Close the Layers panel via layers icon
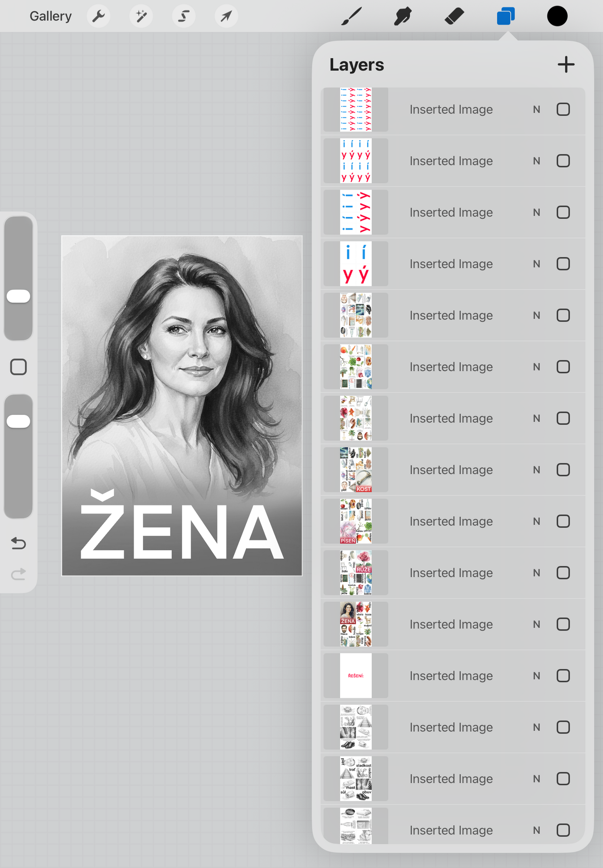 [506, 16]
